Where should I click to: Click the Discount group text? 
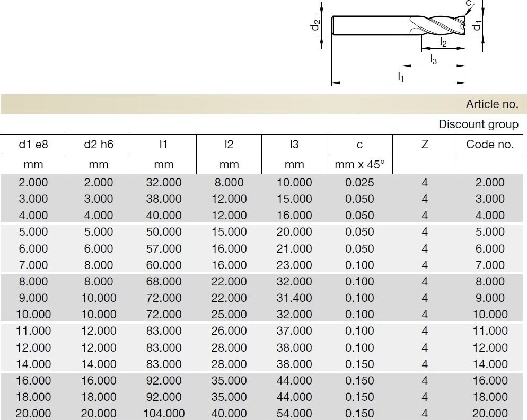click(478, 124)
